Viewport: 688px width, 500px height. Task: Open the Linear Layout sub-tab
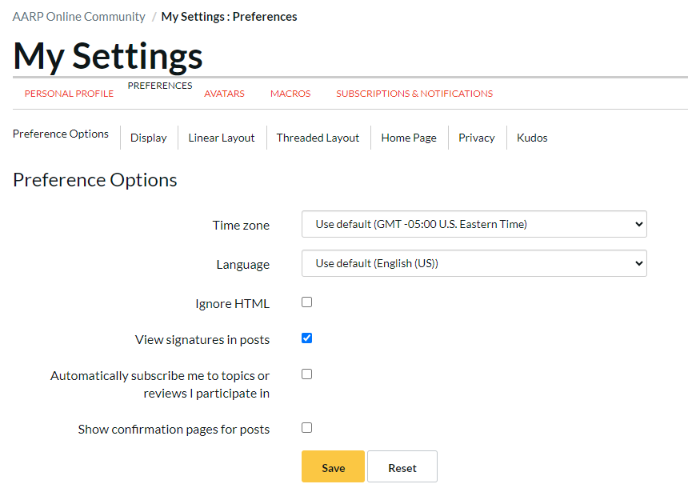pos(221,138)
